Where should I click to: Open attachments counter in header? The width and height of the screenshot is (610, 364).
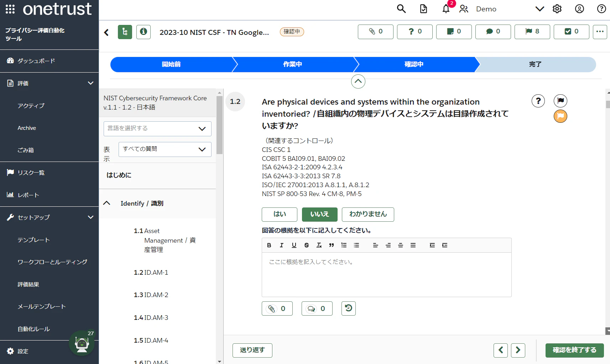pos(376,32)
